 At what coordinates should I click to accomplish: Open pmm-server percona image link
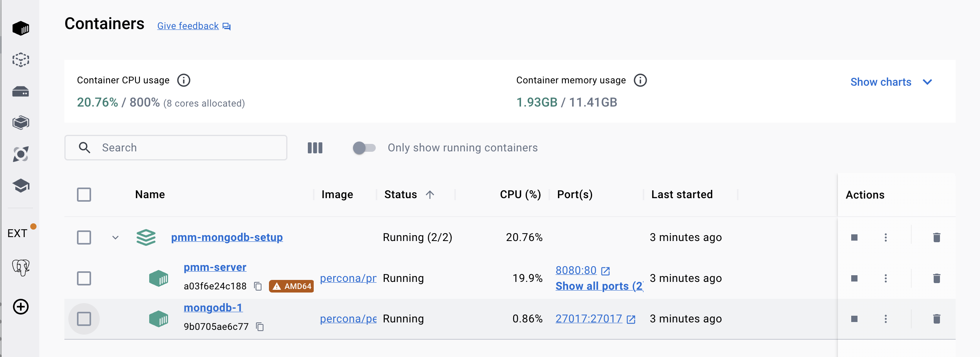tap(348, 278)
